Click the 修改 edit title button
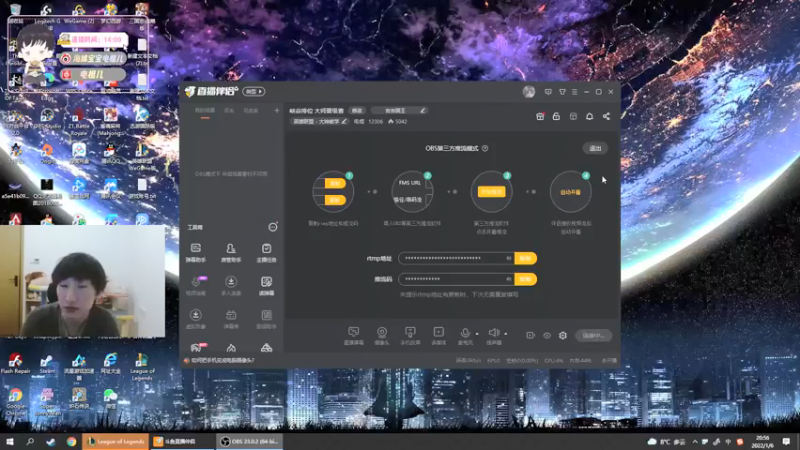 point(357,111)
